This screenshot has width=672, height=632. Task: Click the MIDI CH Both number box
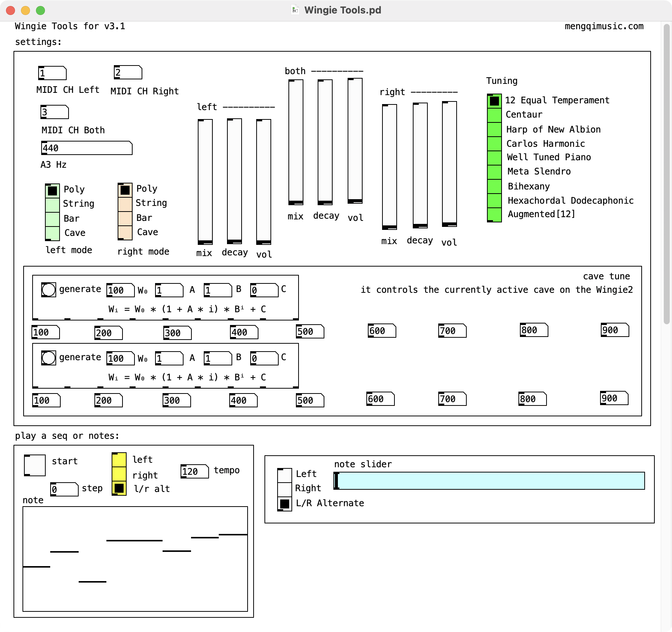[x=55, y=112]
